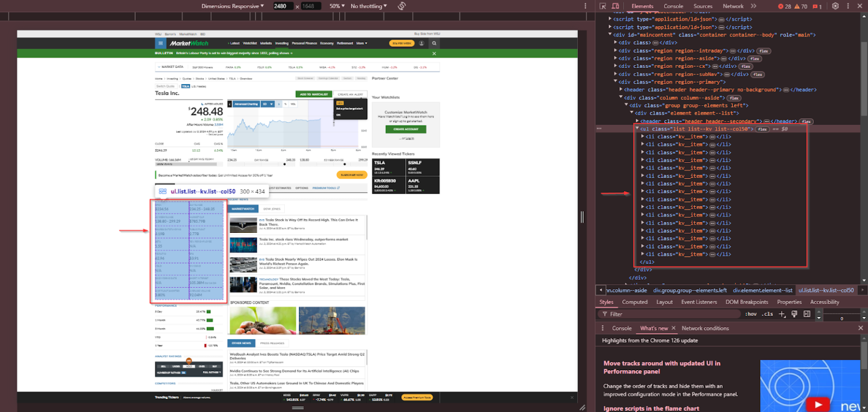Click the new style rule plus icon
Screen dimensions: 868x412
(x=782, y=314)
